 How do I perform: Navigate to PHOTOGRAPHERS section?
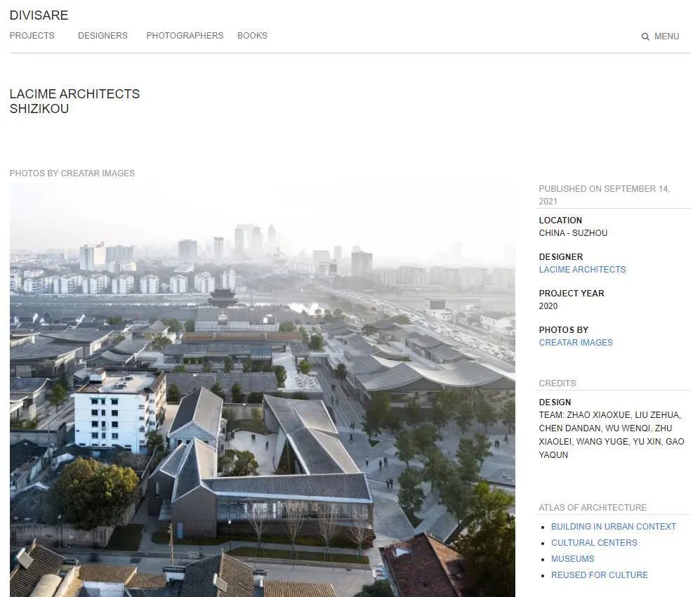[x=185, y=36]
